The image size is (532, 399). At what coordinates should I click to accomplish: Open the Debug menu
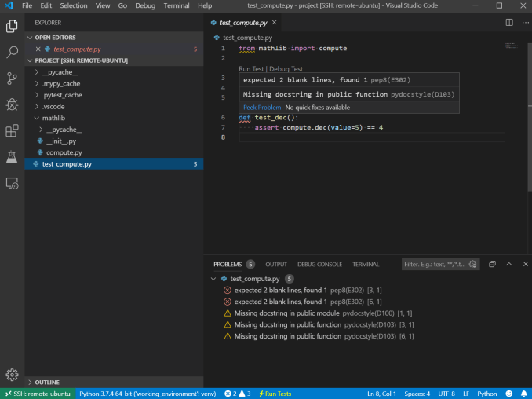click(x=145, y=5)
